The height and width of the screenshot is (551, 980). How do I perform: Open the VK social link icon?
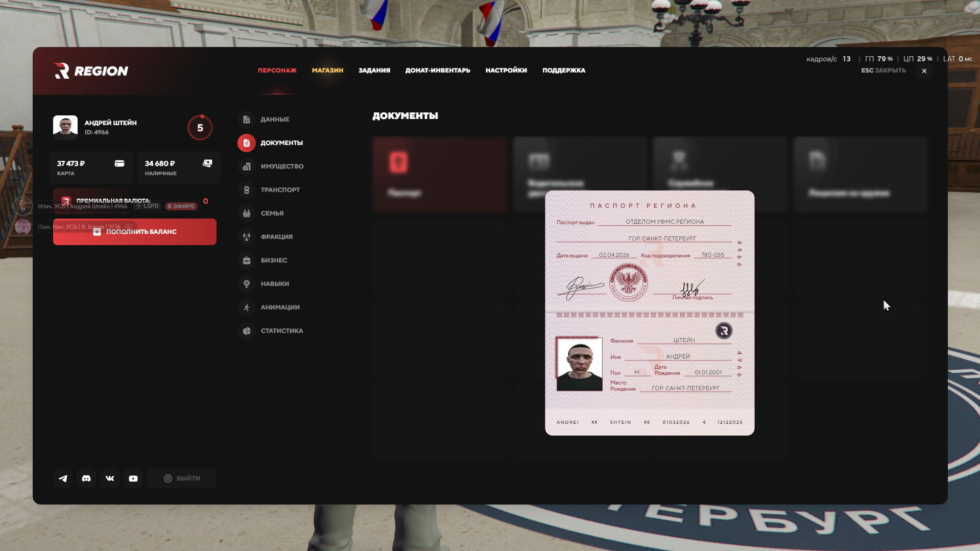110,478
